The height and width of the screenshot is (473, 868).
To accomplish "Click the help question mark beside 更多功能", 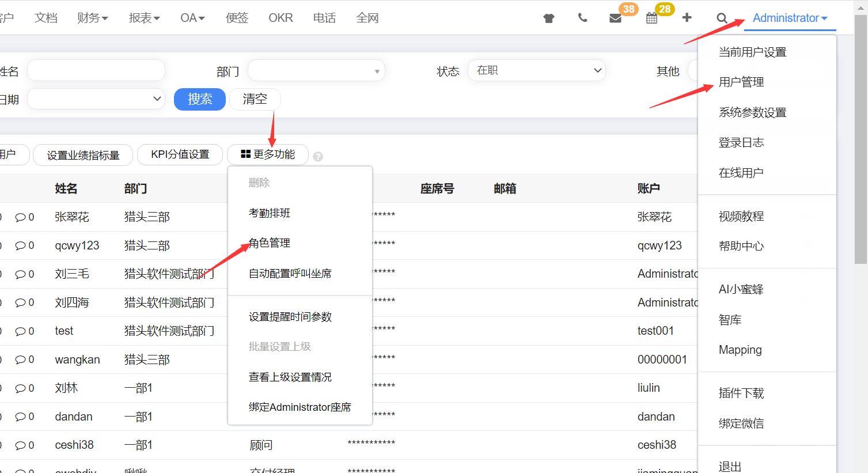I will click(318, 156).
